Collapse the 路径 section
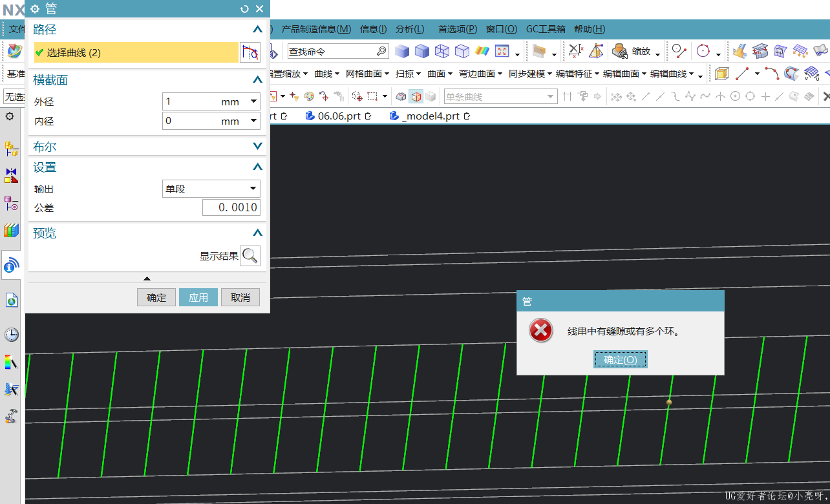The height and width of the screenshot is (504, 830). pyautogui.click(x=257, y=30)
